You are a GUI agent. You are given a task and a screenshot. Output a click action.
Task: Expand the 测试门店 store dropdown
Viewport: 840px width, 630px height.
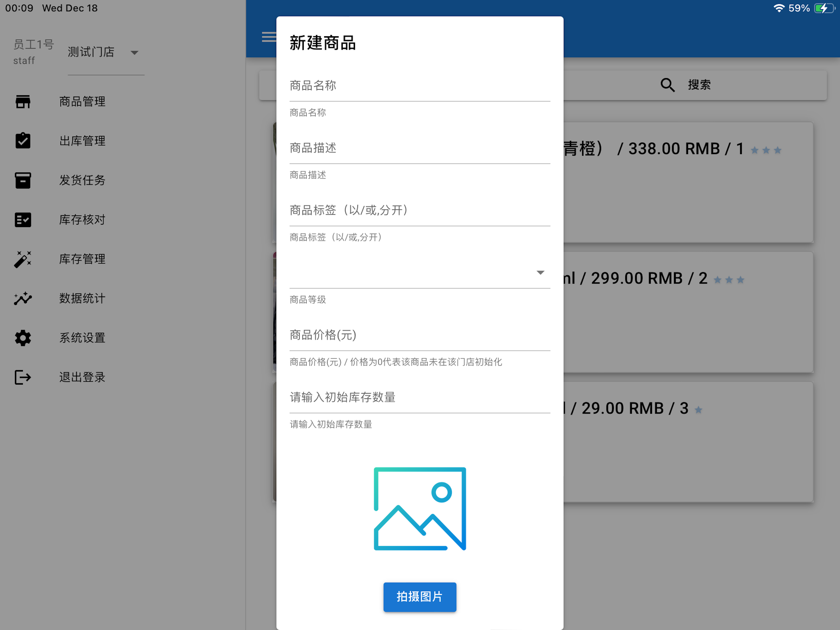(x=106, y=52)
